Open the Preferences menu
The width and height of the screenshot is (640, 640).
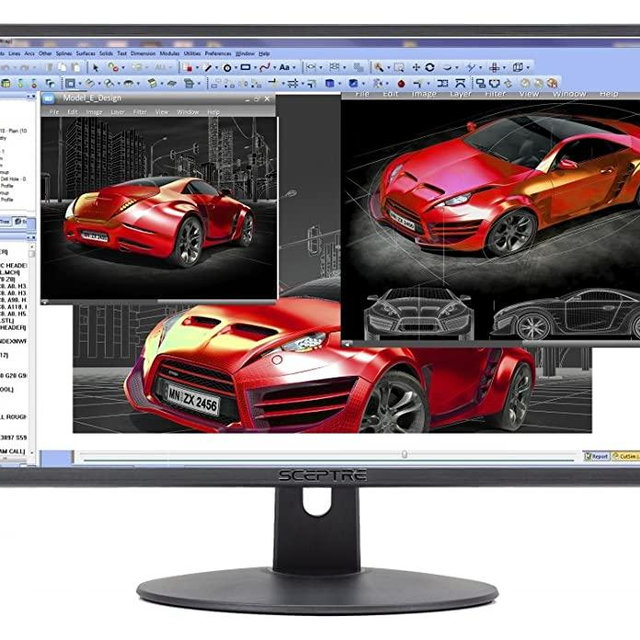[x=218, y=53]
